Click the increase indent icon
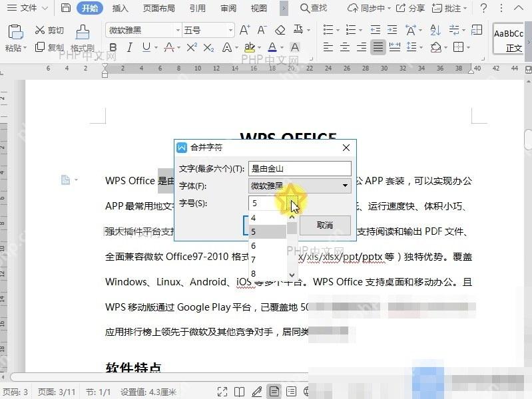 (x=392, y=30)
